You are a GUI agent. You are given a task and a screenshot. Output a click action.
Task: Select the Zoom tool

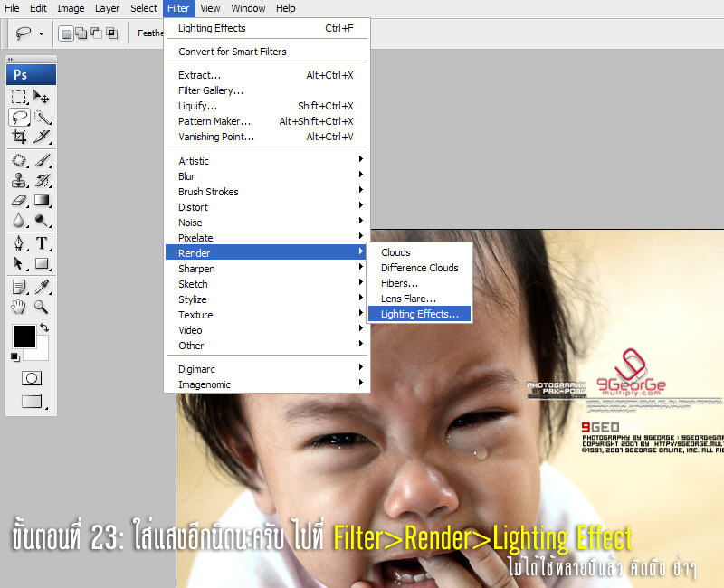pos(42,307)
